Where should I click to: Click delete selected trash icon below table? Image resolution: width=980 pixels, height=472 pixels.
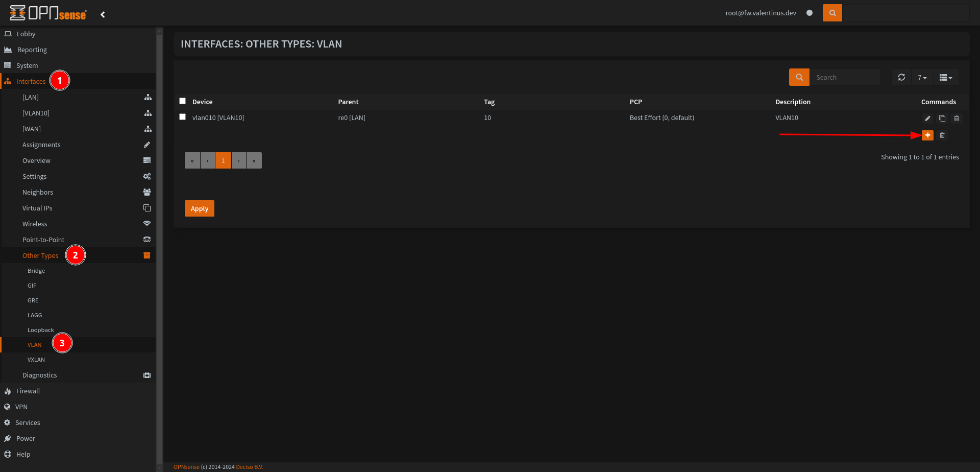click(x=942, y=135)
